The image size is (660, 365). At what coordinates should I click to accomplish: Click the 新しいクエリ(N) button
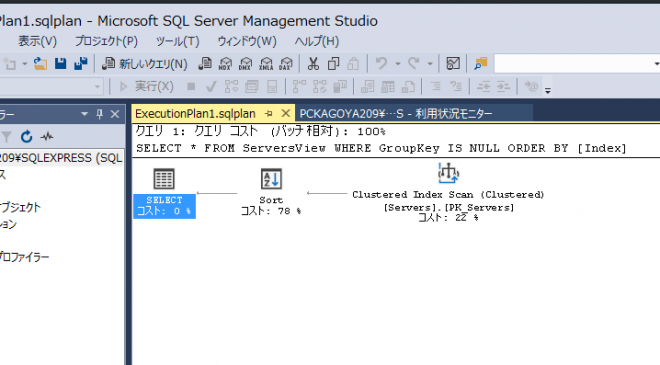(x=145, y=64)
